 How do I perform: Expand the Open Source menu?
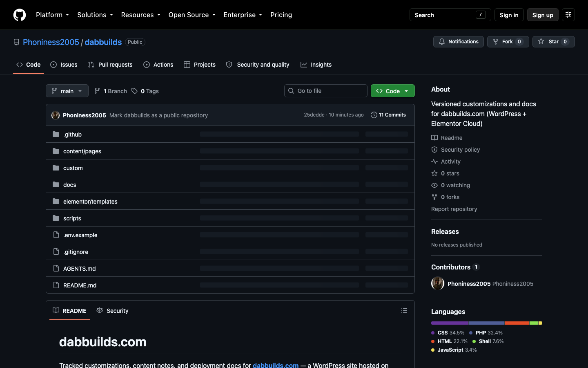(x=192, y=15)
